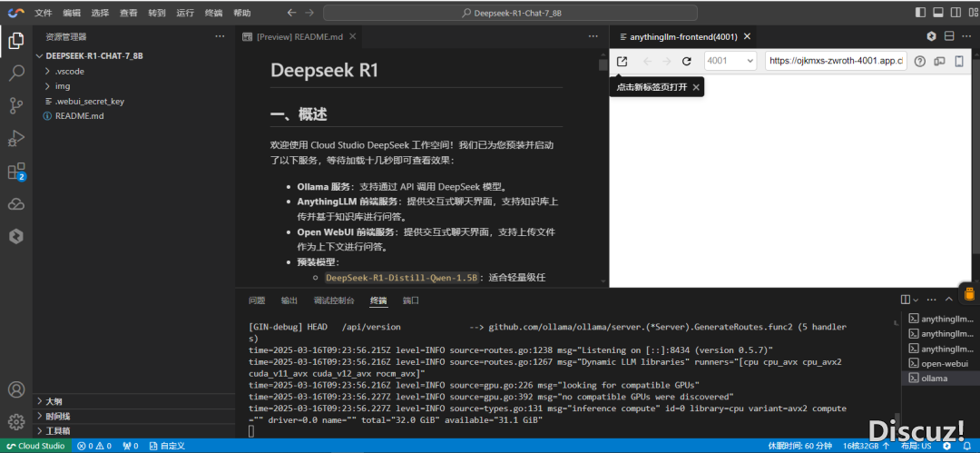The width and height of the screenshot is (980, 453).
Task: Open the 帮助 menu
Action: [242, 13]
